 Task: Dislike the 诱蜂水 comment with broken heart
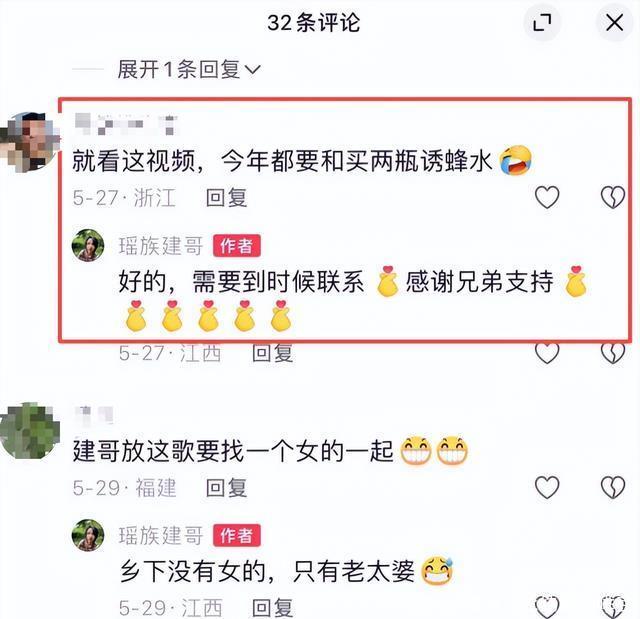(x=613, y=197)
